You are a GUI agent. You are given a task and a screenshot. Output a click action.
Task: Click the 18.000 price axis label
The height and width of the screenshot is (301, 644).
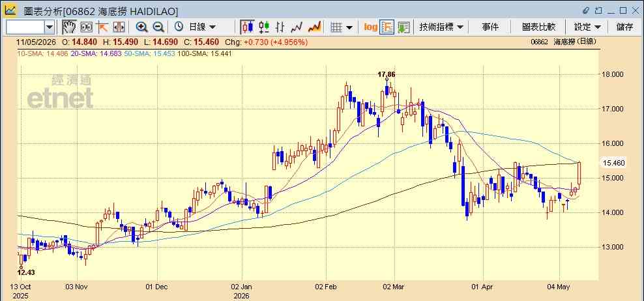pyautogui.click(x=613, y=74)
